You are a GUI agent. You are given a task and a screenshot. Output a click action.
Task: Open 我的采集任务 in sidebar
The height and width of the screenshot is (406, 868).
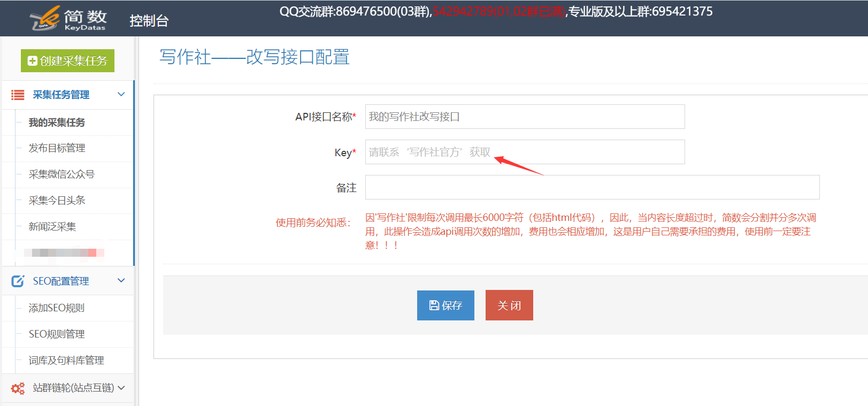pos(57,122)
